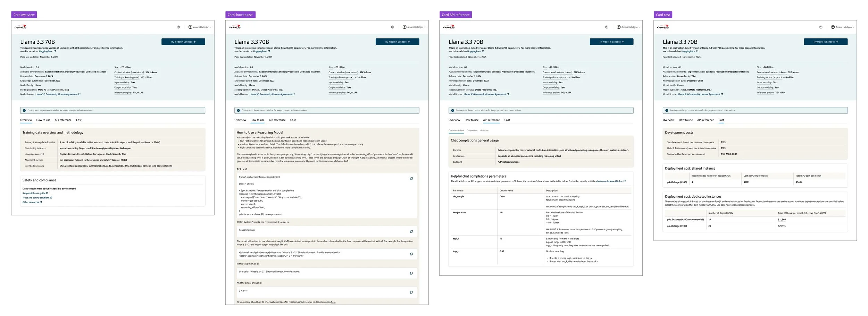Viewport: 868px width, 316px height.
Task: Click the 'do_sample' parameter cell
Action: click(459, 197)
